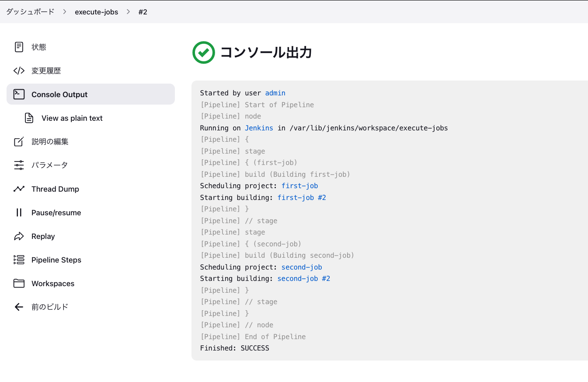Click the 変更履歴 changes icon
Screen dimensions: 588x382
pos(18,70)
